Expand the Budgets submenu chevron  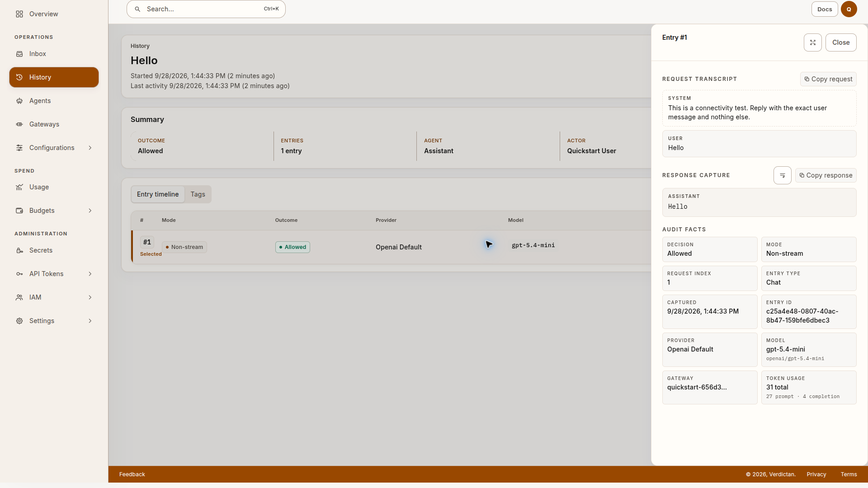(x=90, y=211)
